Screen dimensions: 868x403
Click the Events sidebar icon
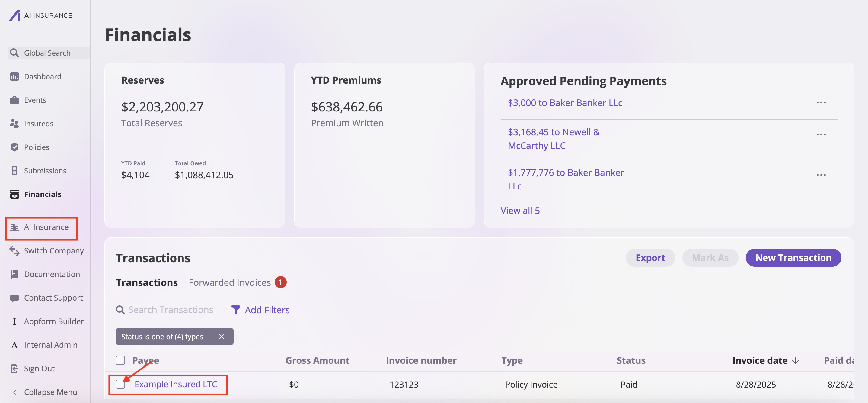(x=14, y=100)
